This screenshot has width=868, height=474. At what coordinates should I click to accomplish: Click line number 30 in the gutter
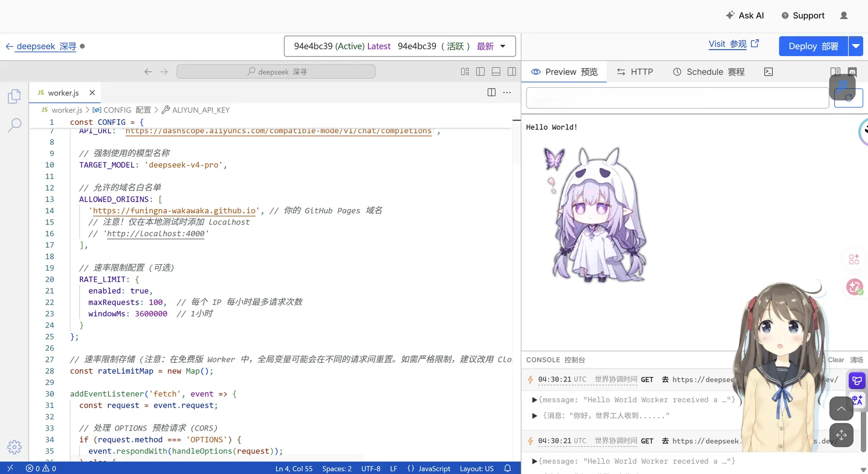50,394
